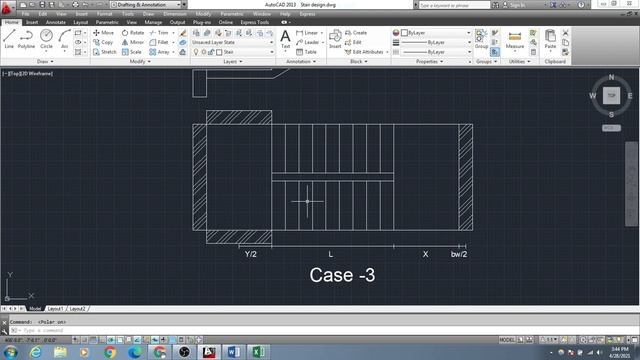Click the TOP face of ViewCube
The height and width of the screenshot is (360, 640).
[611, 96]
